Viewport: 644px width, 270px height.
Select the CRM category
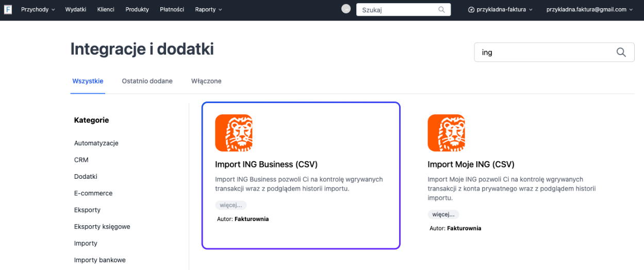click(81, 160)
